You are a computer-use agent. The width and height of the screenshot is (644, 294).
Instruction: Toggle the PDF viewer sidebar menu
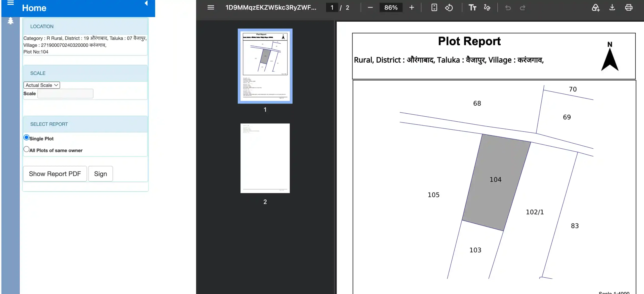click(x=211, y=8)
